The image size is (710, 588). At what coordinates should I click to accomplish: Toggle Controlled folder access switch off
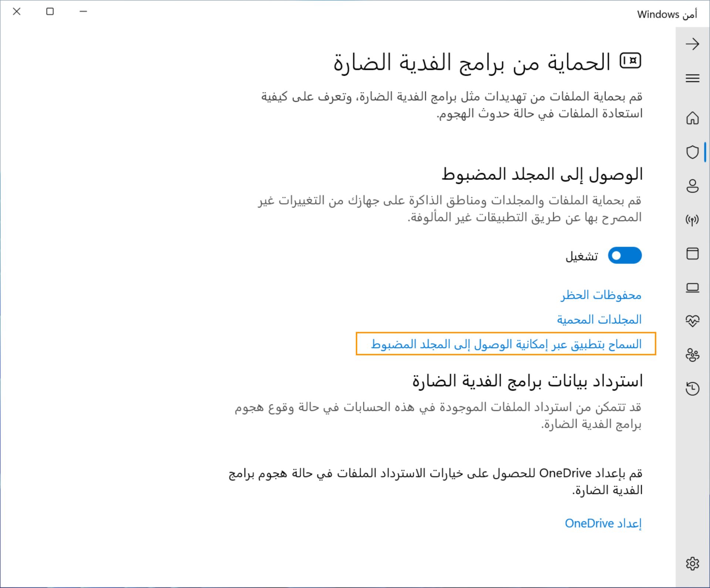point(625,256)
